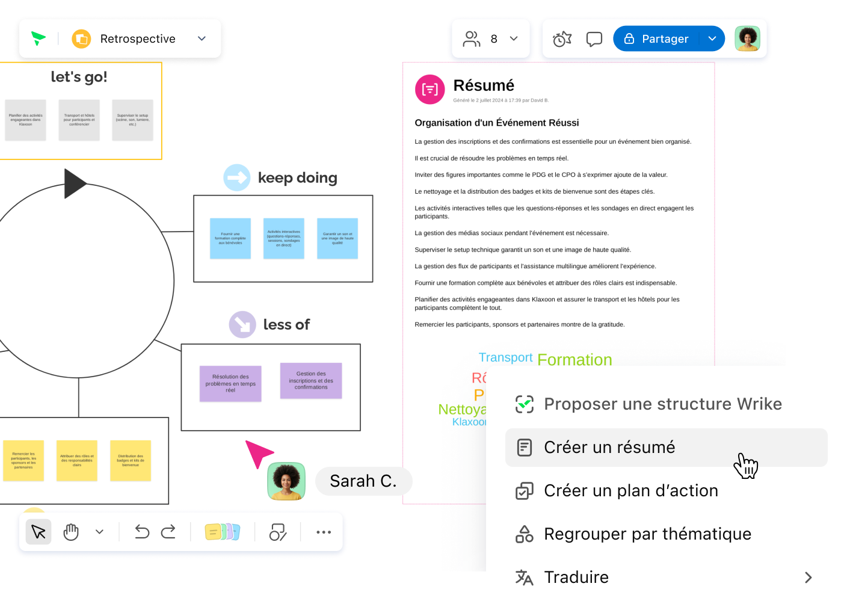
Task: Expand the pointer tools chevron in toolbar
Action: click(99, 532)
